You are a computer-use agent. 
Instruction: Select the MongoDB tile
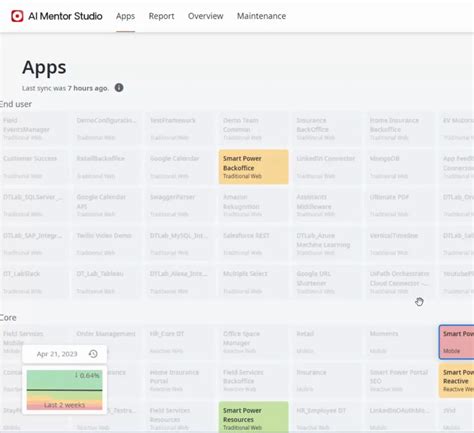click(x=400, y=167)
